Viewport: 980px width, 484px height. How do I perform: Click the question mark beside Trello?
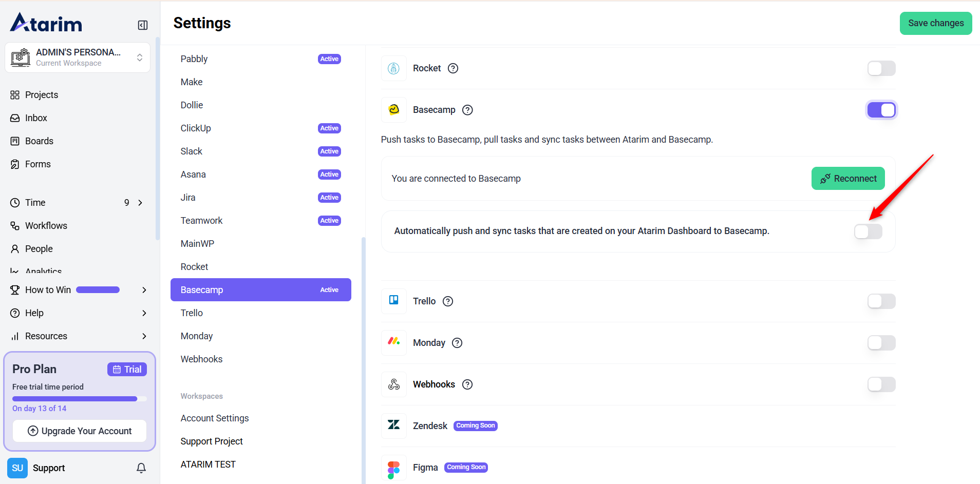pos(448,301)
